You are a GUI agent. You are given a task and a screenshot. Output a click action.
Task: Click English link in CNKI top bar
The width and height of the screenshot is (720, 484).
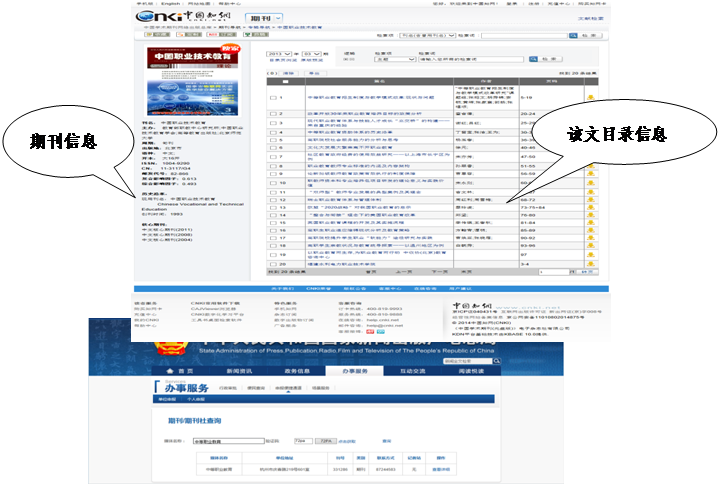(171, 3)
